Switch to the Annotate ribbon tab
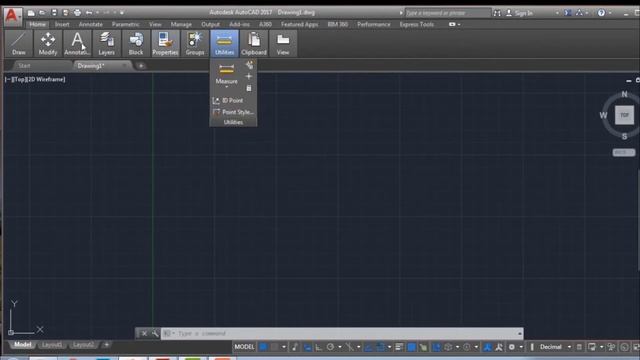This screenshot has width=640, height=360. [x=91, y=24]
